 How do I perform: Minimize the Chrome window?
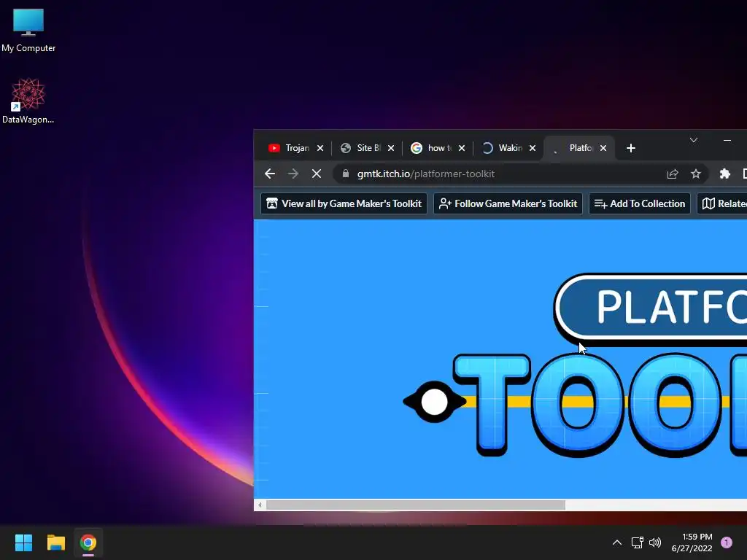[x=727, y=140]
